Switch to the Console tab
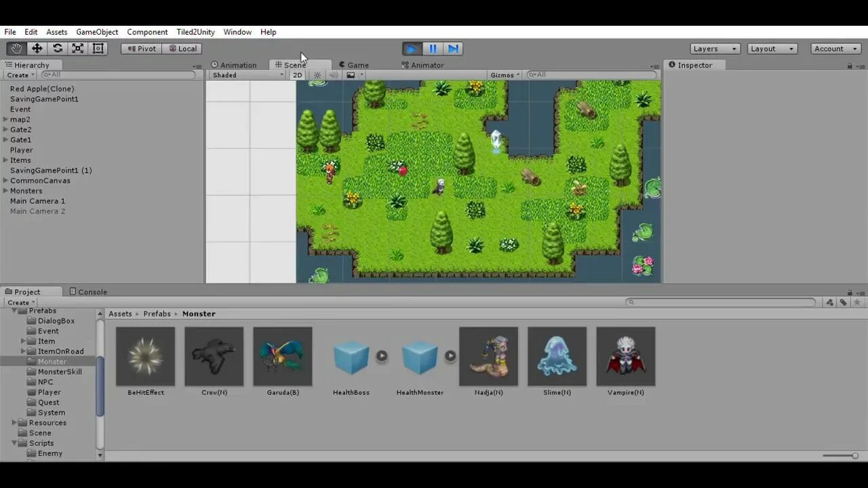Viewport: 868px width, 488px height. coord(88,292)
